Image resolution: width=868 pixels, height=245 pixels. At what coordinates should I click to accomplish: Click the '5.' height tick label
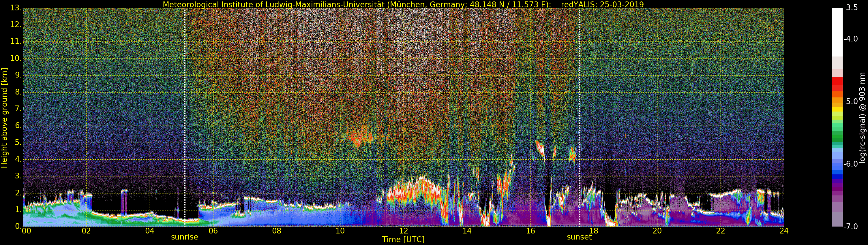click(x=18, y=142)
